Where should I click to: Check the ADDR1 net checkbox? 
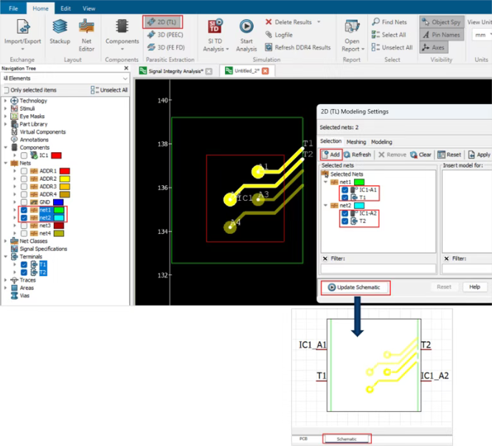pyautogui.click(x=24, y=171)
